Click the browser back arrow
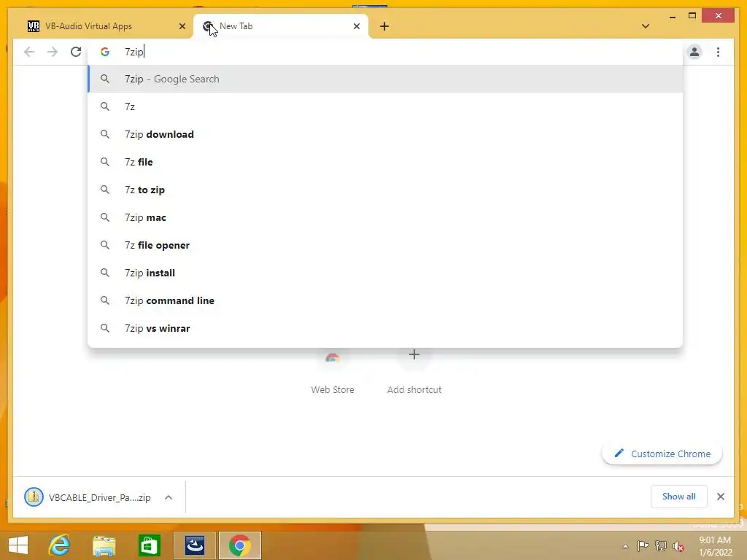Viewport: 747px width, 560px height. 29,52
